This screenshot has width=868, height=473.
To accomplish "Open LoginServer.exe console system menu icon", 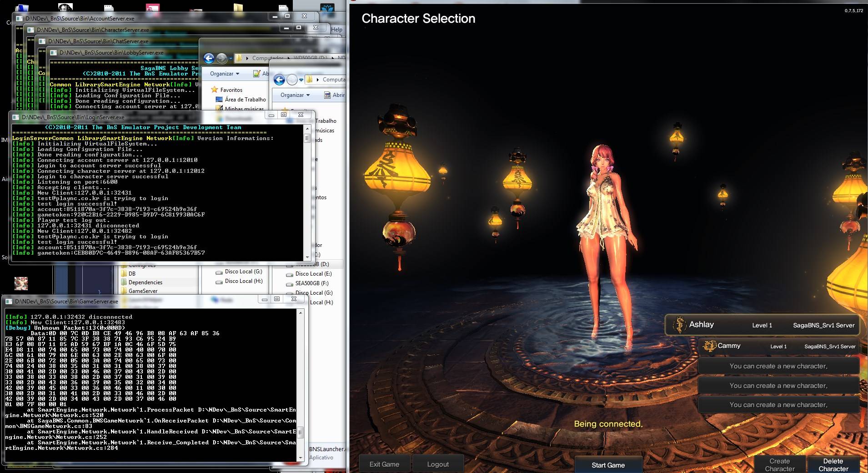I will click(16, 117).
